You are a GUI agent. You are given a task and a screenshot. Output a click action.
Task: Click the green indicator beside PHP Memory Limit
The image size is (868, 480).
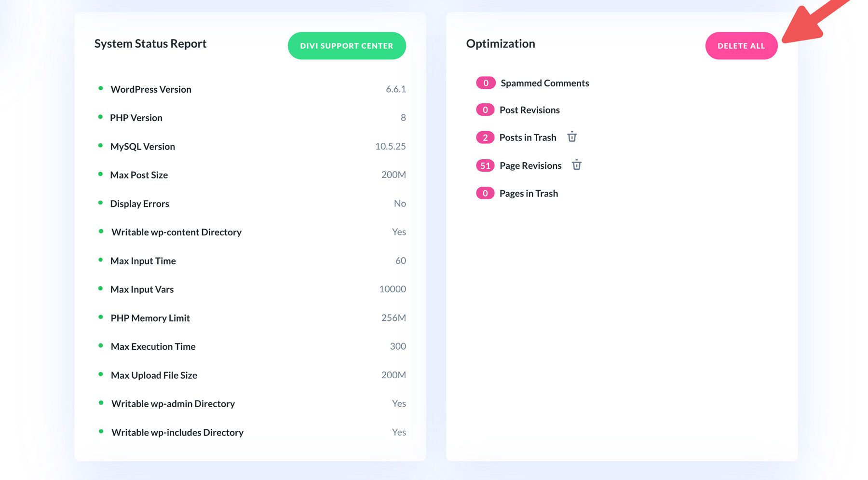click(x=101, y=317)
